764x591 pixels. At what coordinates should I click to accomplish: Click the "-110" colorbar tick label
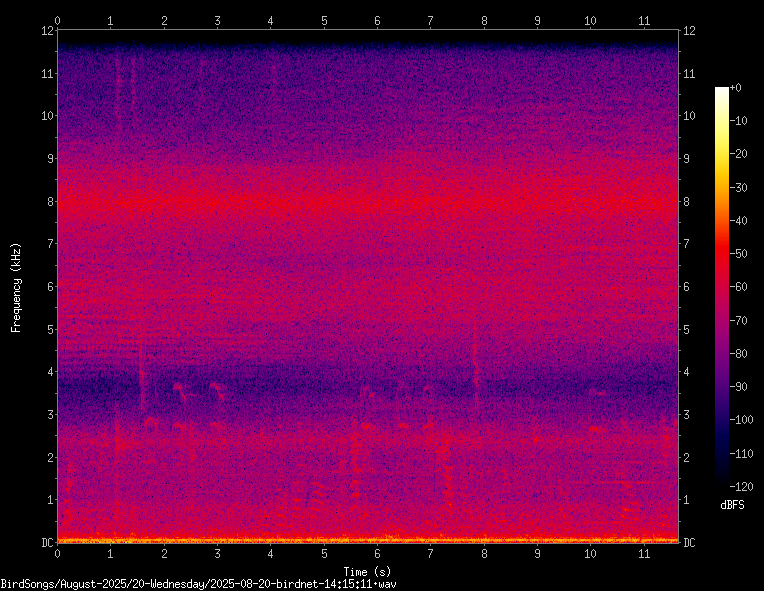pos(742,454)
